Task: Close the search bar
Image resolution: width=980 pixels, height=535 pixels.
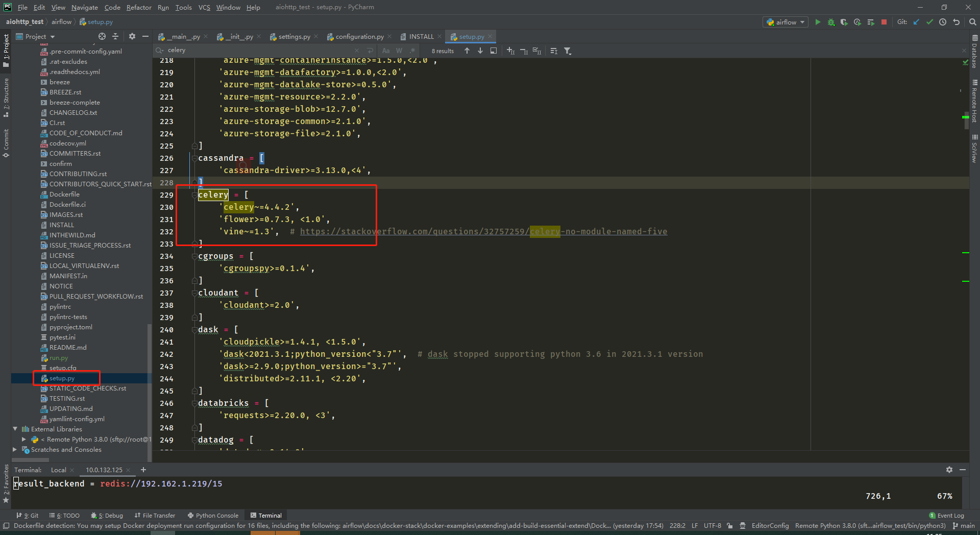Action: coord(964,51)
